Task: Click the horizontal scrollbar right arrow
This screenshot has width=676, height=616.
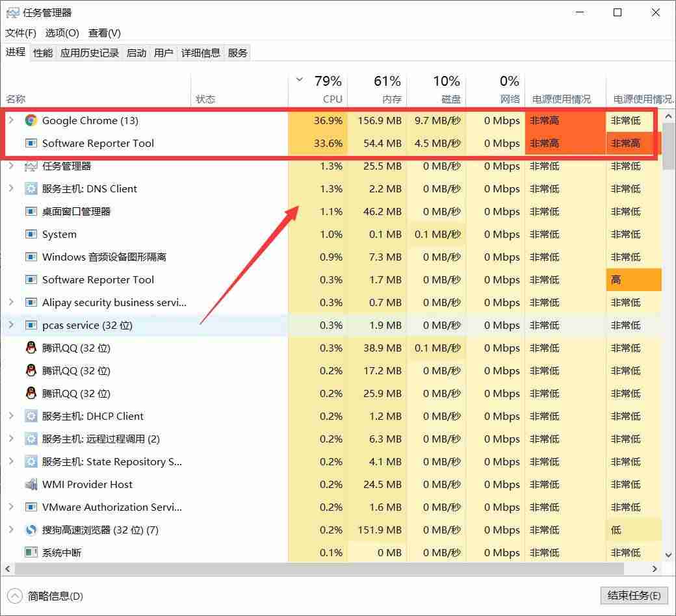Action: tap(655, 569)
